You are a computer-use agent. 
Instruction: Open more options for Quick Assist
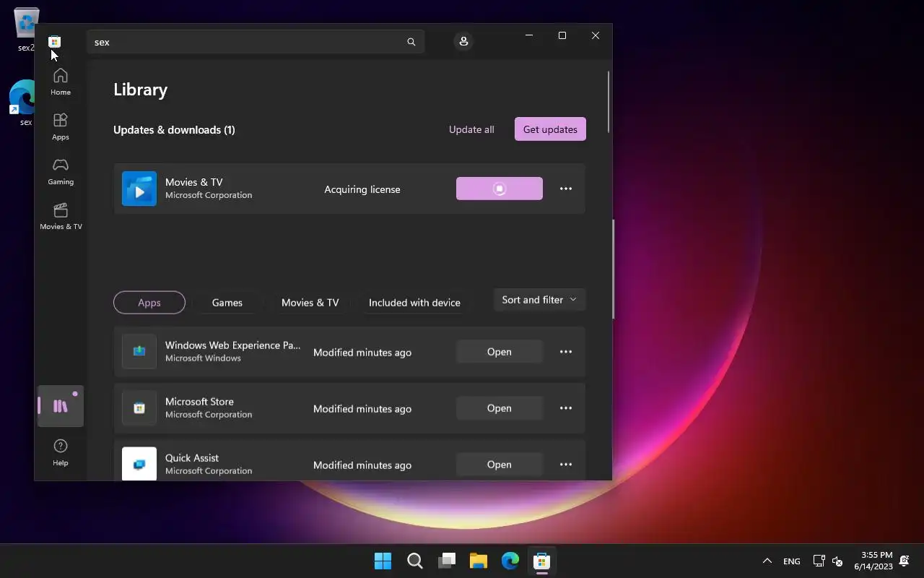pyautogui.click(x=566, y=465)
